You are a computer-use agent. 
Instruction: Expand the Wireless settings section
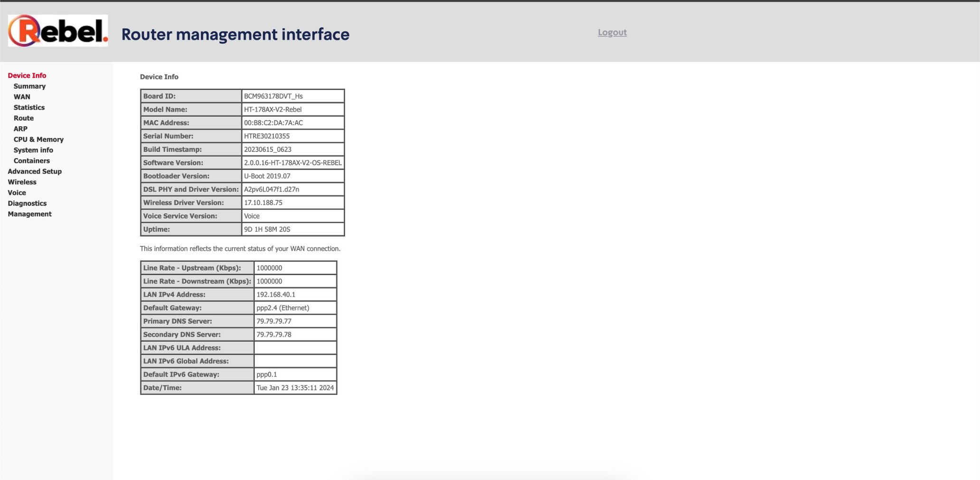[22, 182]
